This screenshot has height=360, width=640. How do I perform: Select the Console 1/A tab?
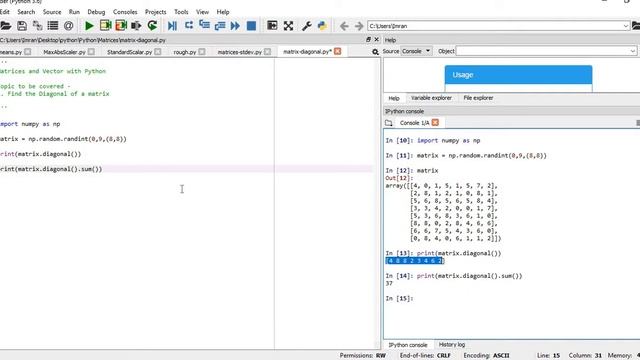414,123
